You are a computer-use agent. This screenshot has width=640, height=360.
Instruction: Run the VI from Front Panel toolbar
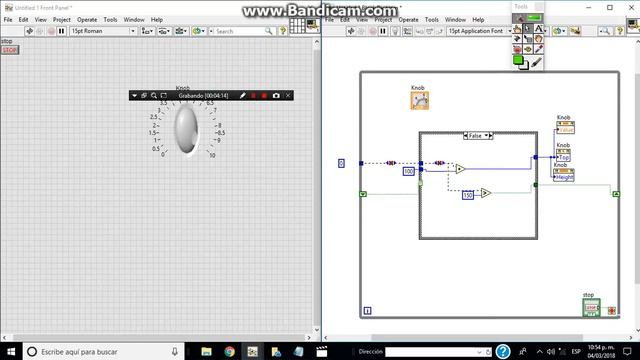coord(29,31)
